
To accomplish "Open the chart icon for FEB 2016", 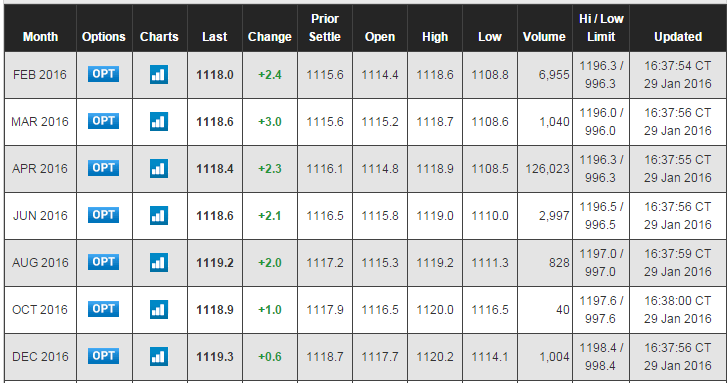I will click(159, 75).
